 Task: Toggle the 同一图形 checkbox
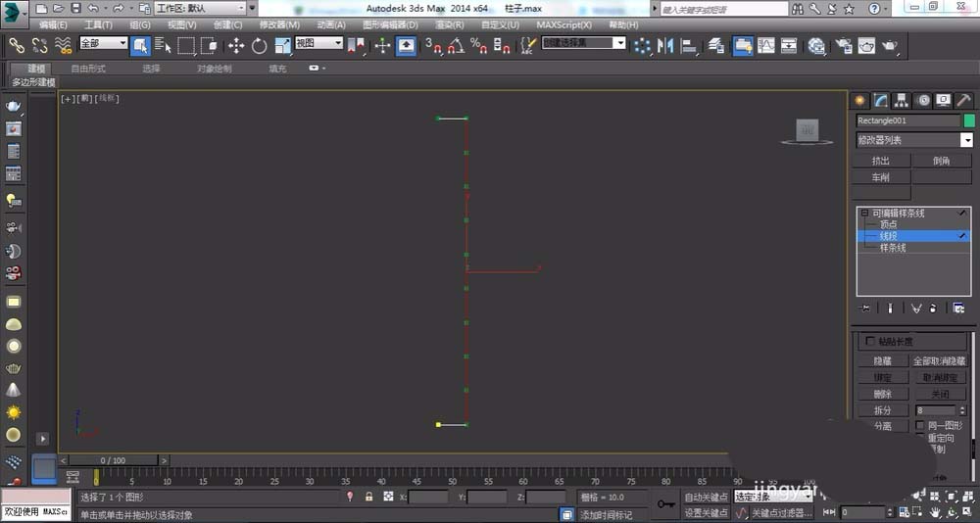[x=919, y=426]
